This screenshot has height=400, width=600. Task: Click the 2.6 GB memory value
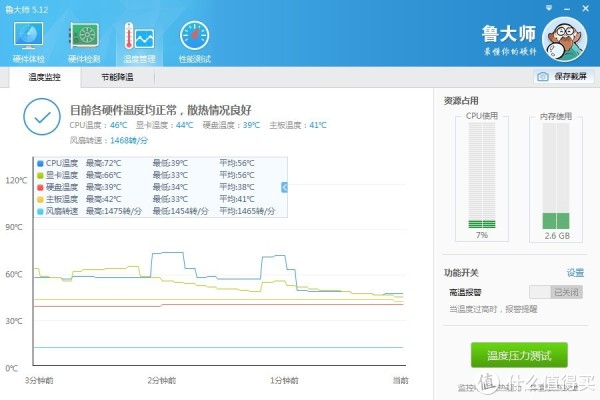click(x=557, y=236)
